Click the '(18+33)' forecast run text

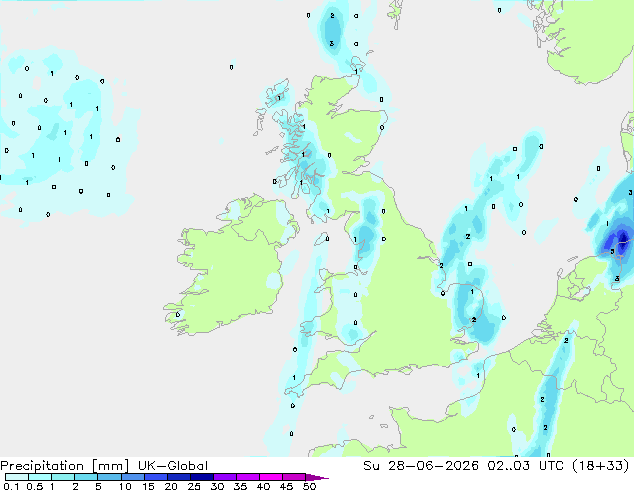pos(601,466)
